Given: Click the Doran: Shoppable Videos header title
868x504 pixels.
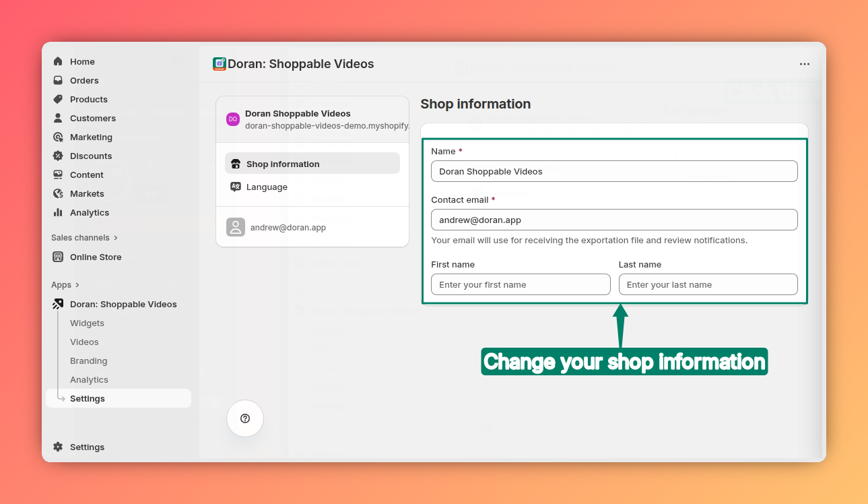Looking at the screenshot, I should click(x=300, y=64).
